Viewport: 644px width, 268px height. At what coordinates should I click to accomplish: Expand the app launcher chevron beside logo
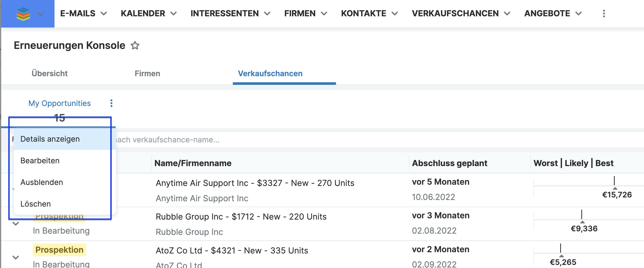(40, 14)
